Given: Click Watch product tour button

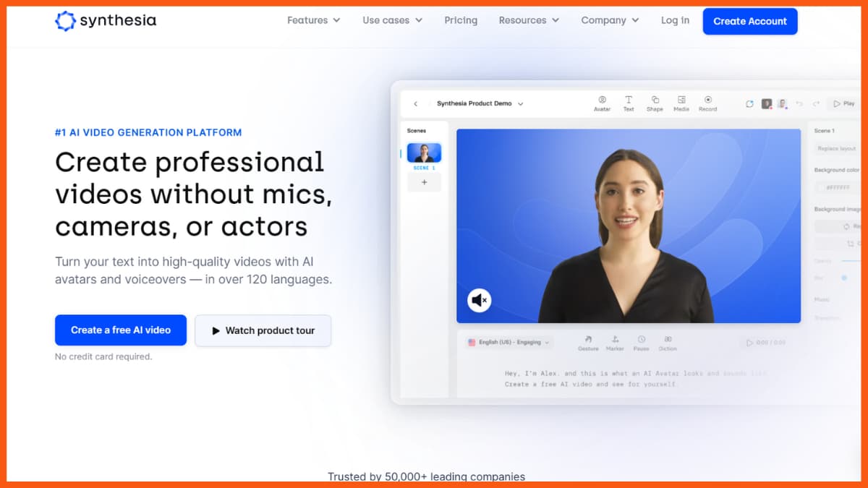Looking at the screenshot, I should click(x=263, y=330).
